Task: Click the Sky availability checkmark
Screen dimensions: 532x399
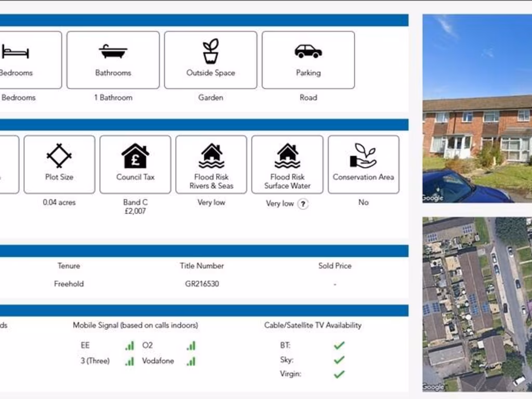Action: tap(339, 360)
